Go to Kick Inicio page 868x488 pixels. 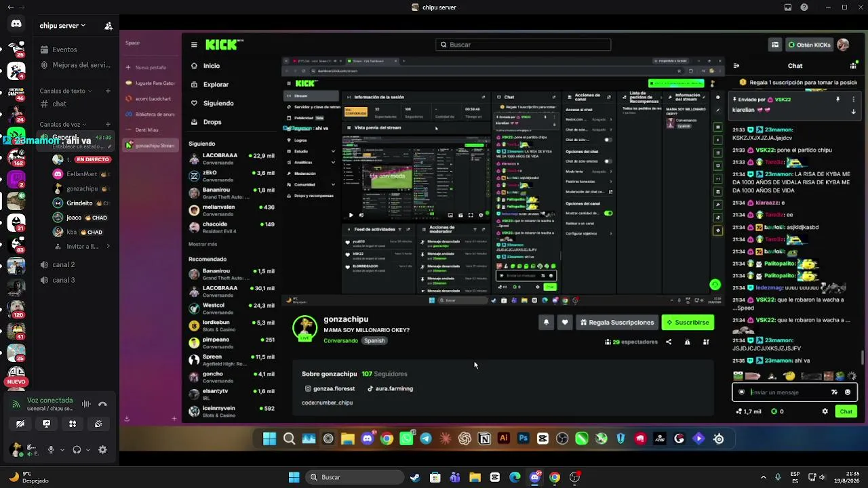pos(205,66)
